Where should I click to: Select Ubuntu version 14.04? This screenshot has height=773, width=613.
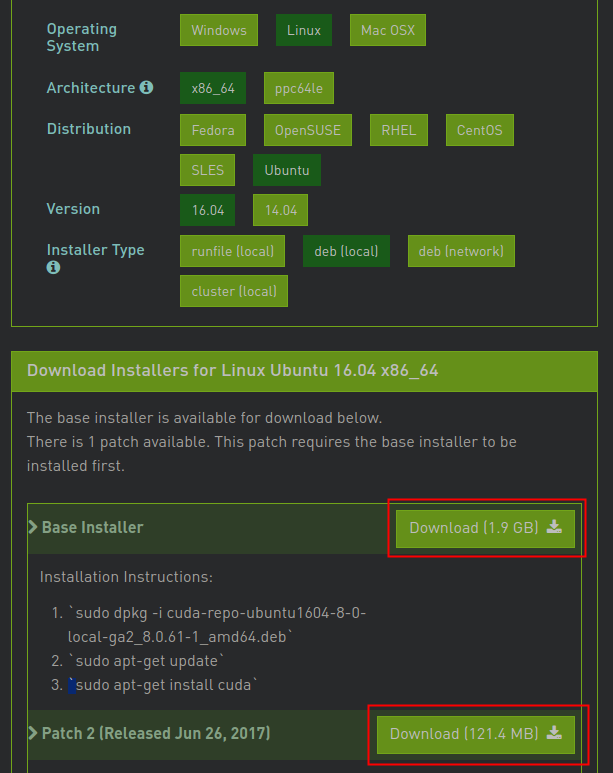point(280,210)
